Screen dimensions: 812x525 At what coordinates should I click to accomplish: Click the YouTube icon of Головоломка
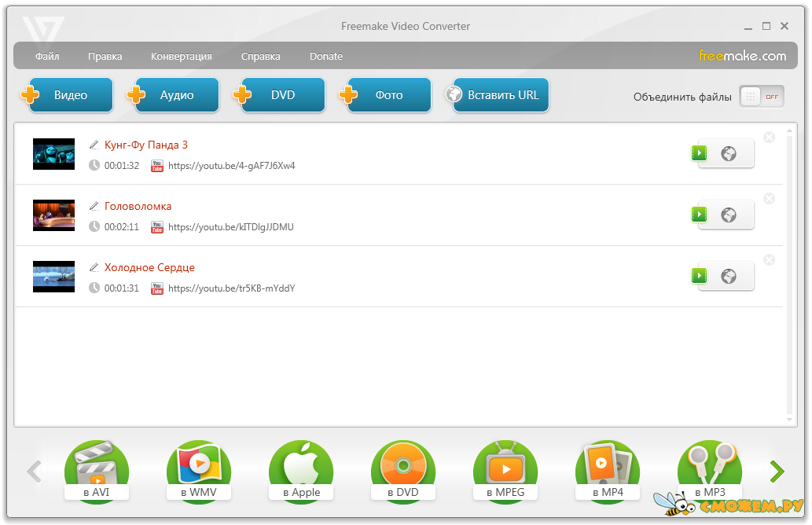(157, 227)
